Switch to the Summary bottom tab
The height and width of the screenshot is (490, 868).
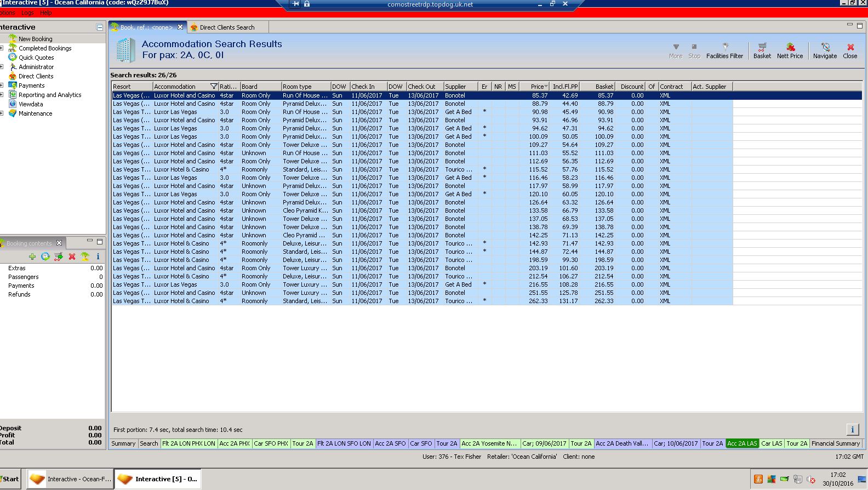[x=123, y=443]
